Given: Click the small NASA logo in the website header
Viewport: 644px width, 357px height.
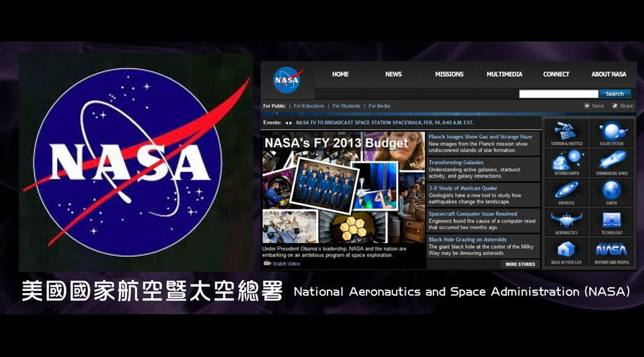Looking at the screenshot, I should [x=287, y=80].
